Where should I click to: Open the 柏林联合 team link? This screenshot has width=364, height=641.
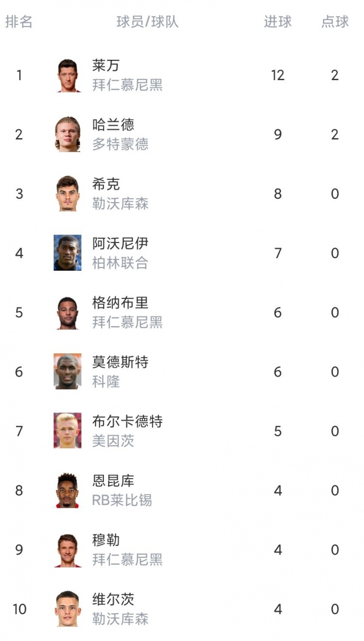pyautogui.click(x=120, y=263)
